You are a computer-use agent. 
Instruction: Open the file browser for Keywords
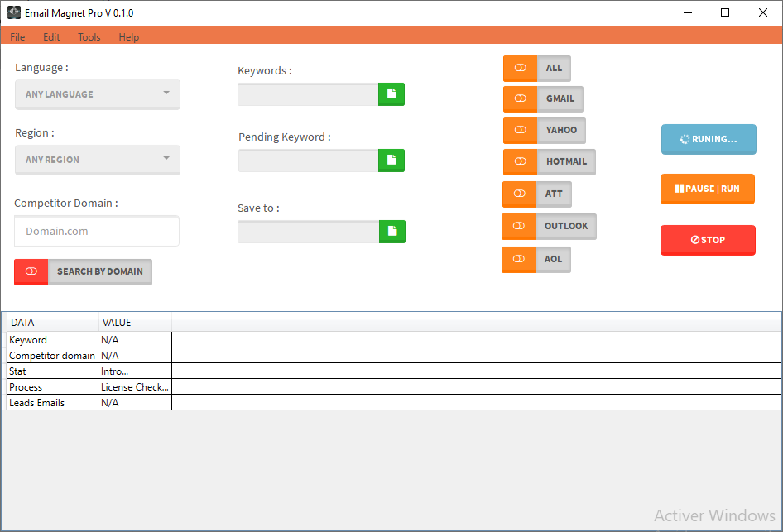[391, 93]
